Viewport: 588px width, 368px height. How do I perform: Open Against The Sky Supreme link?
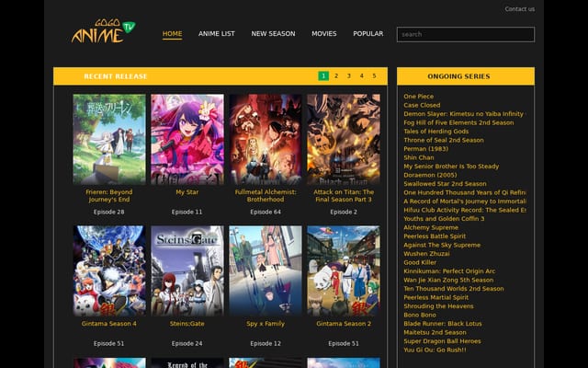pos(442,245)
